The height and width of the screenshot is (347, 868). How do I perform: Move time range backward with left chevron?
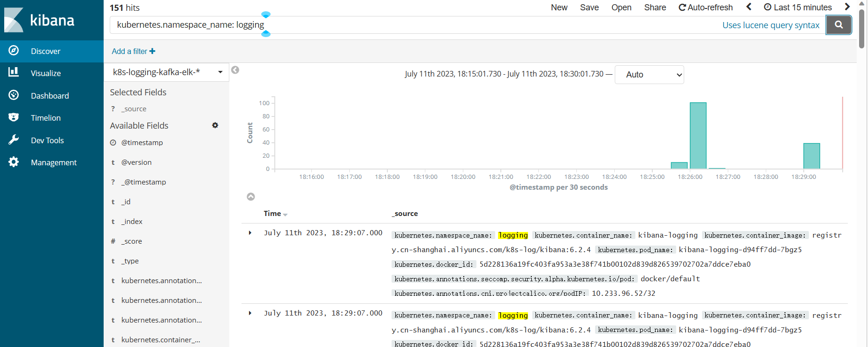click(749, 7)
